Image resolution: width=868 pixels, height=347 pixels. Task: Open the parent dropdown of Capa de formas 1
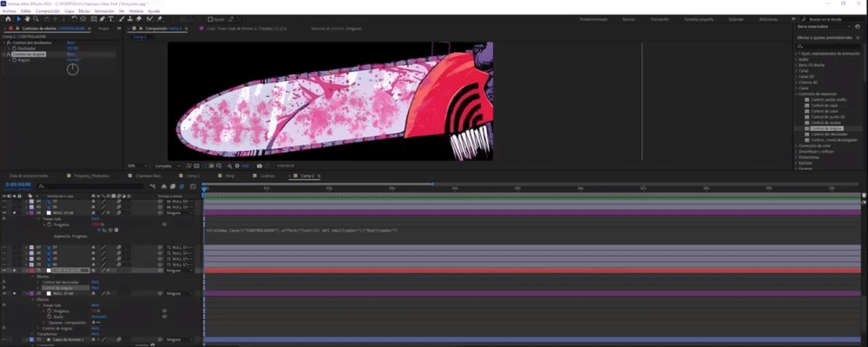click(x=181, y=339)
